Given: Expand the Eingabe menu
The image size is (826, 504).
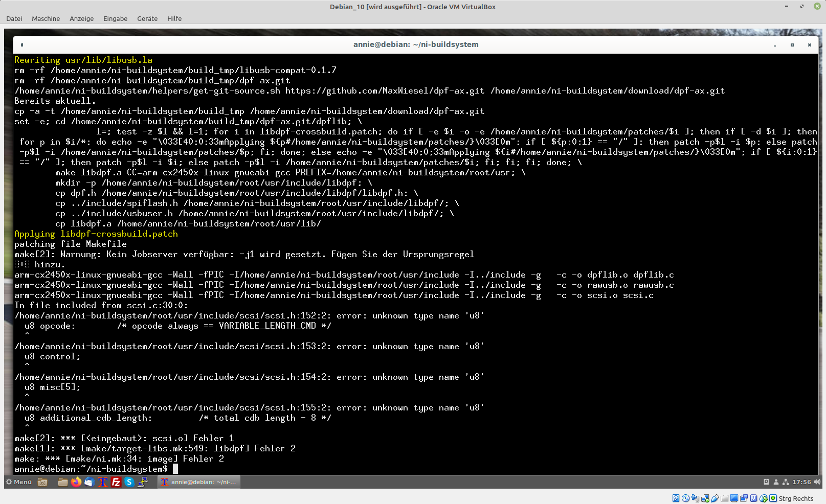Looking at the screenshot, I should click(x=115, y=18).
